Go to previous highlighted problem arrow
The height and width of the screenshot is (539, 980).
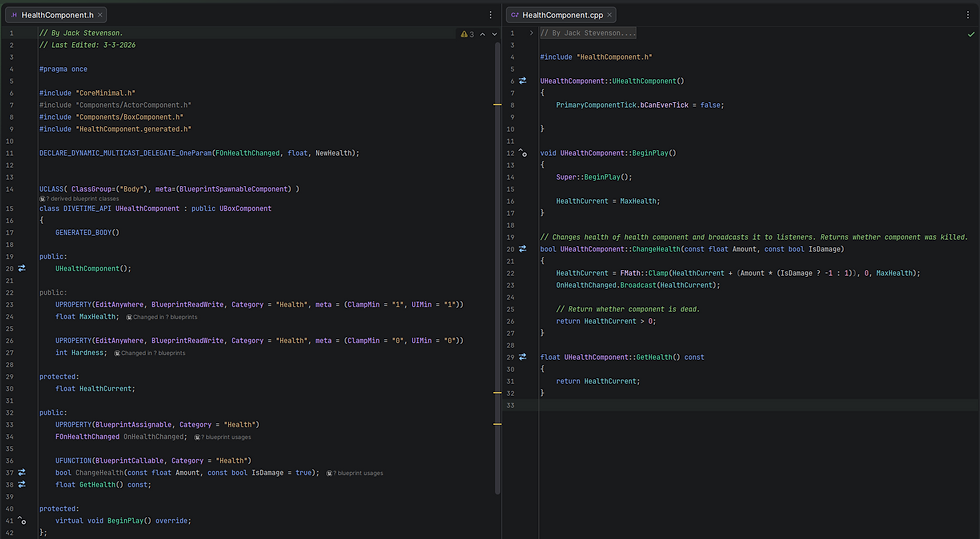pos(482,34)
